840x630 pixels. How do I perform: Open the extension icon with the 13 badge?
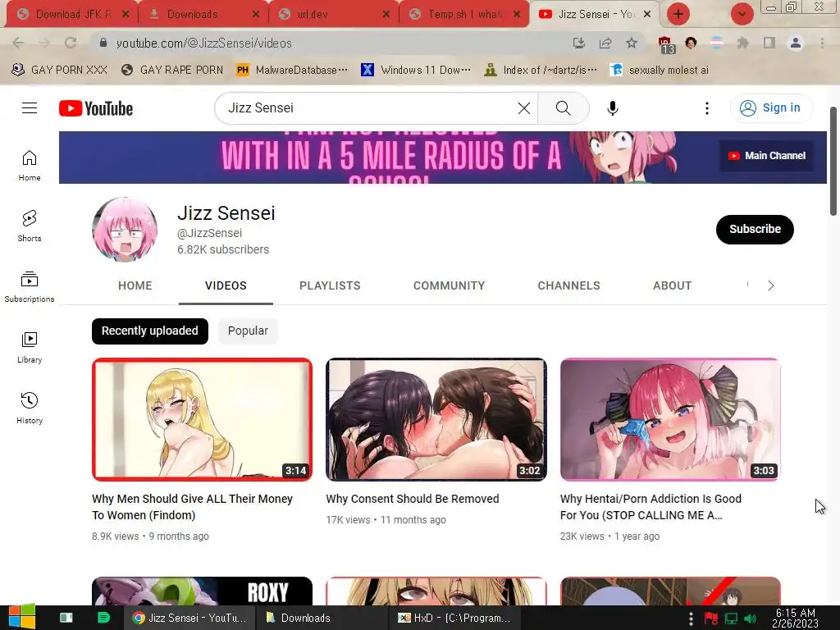[666, 45]
